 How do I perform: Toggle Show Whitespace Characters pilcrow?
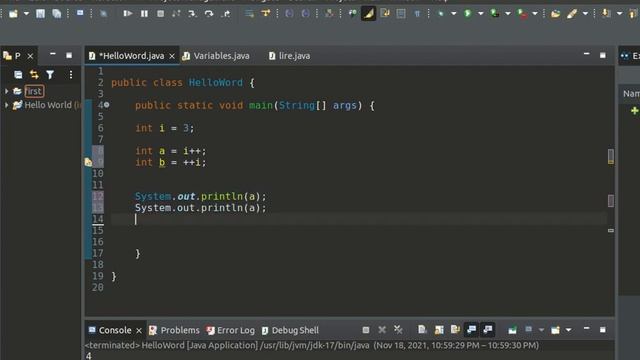tap(417, 14)
